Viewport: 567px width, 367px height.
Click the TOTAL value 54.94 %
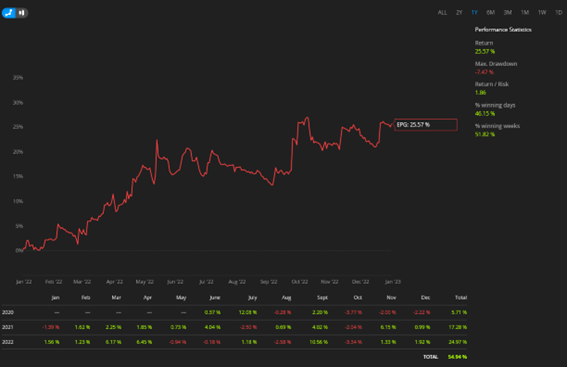(x=457, y=357)
